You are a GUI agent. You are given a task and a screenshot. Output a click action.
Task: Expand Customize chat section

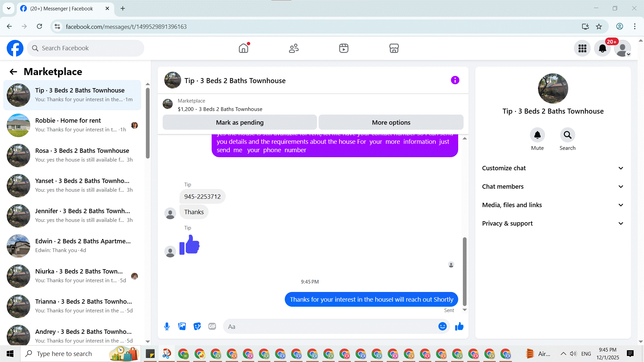tap(553, 168)
